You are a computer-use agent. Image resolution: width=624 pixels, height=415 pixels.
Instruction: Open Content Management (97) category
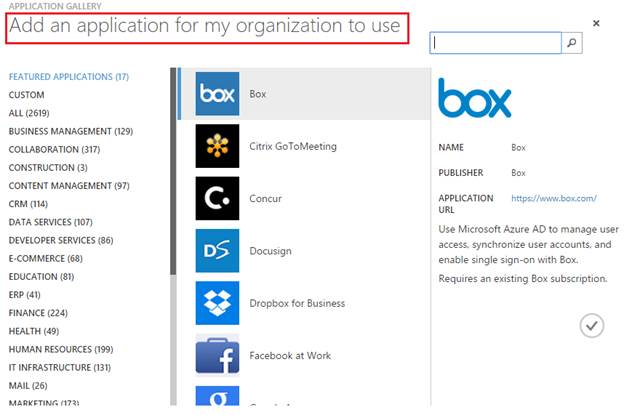tap(69, 186)
